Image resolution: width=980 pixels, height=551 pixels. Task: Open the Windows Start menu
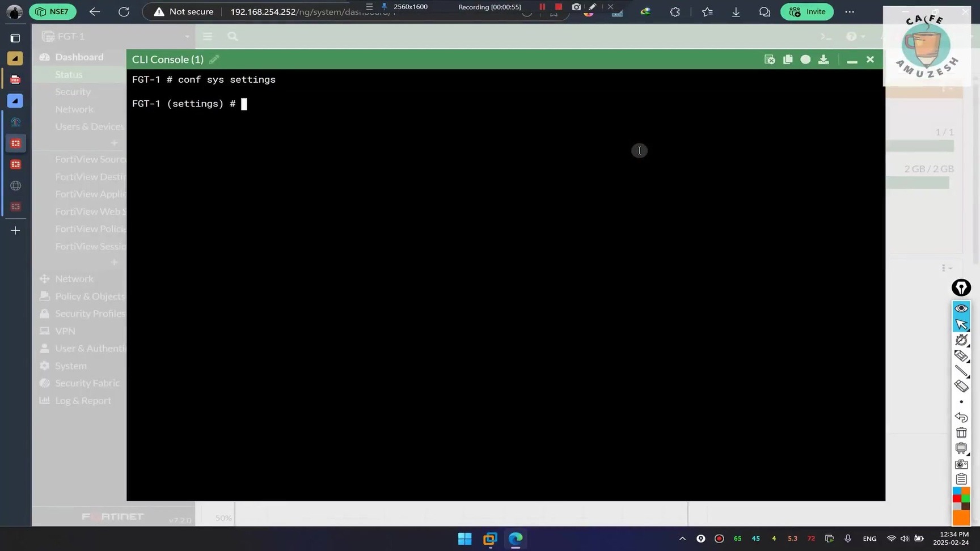click(x=464, y=539)
